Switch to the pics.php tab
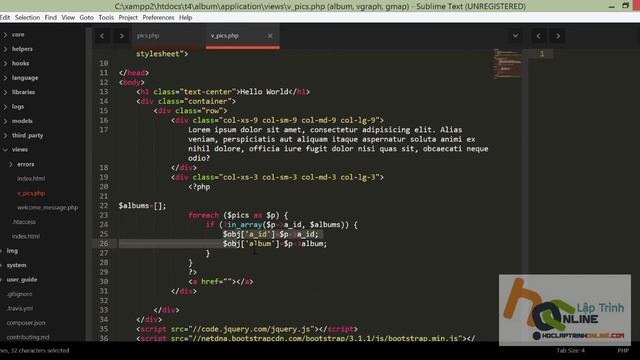 click(148, 36)
